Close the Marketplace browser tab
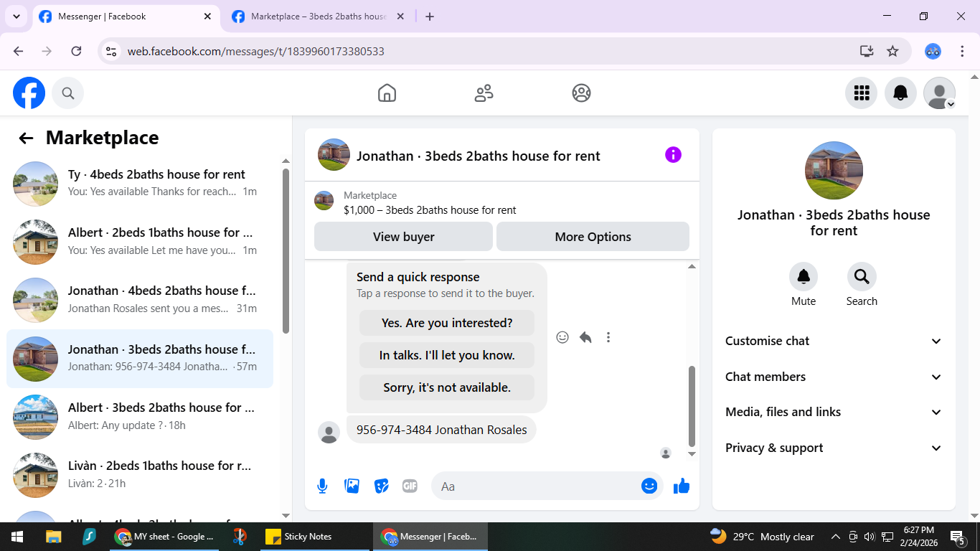 (x=400, y=17)
